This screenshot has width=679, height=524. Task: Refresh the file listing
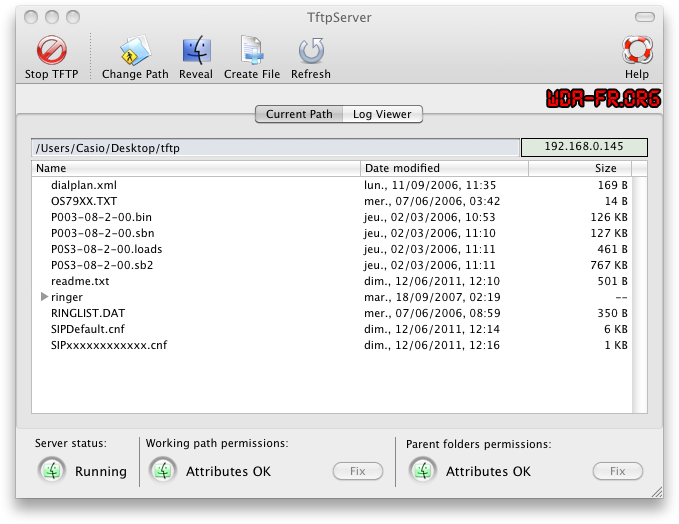(x=310, y=51)
